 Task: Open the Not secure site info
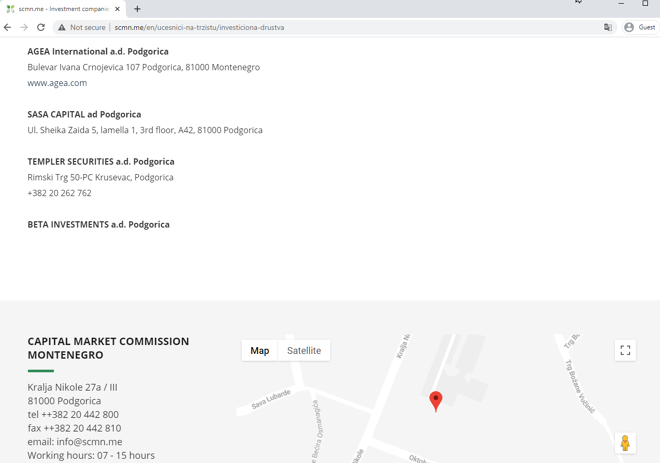(82, 27)
